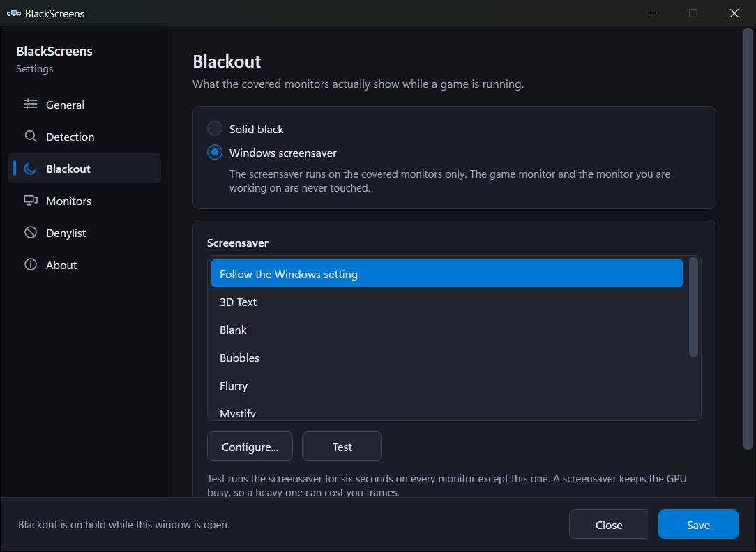Switch to the Monitors page
Viewport: 756px width, 552px height.
(x=84, y=201)
